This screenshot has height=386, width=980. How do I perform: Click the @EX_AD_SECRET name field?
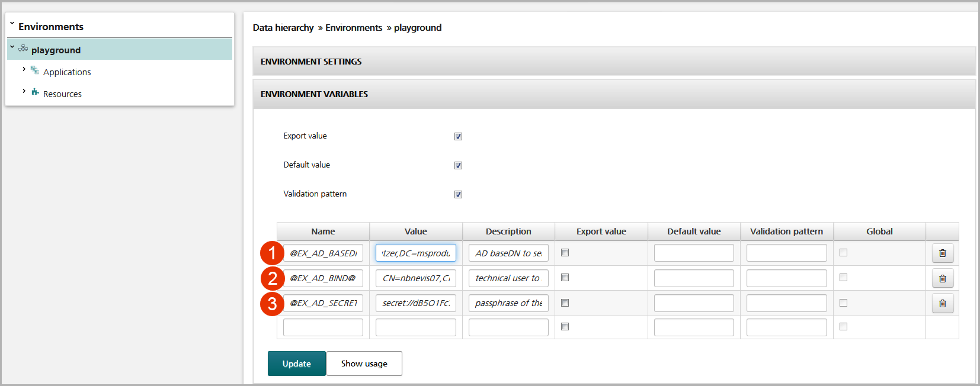(323, 303)
